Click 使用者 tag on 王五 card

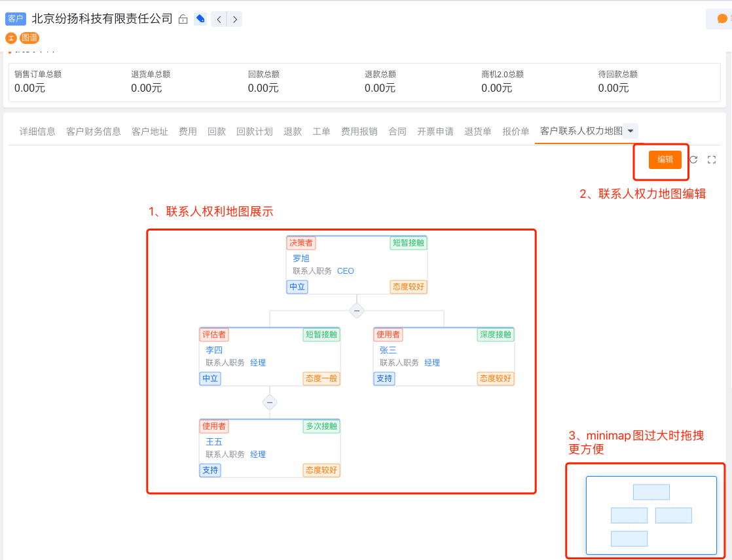click(x=214, y=426)
